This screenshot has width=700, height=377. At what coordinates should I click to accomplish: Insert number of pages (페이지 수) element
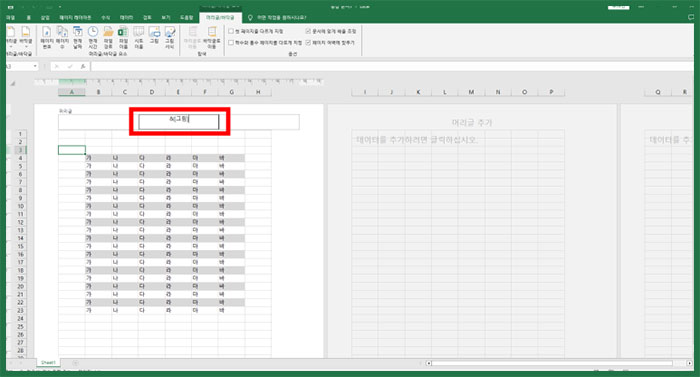[62, 37]
